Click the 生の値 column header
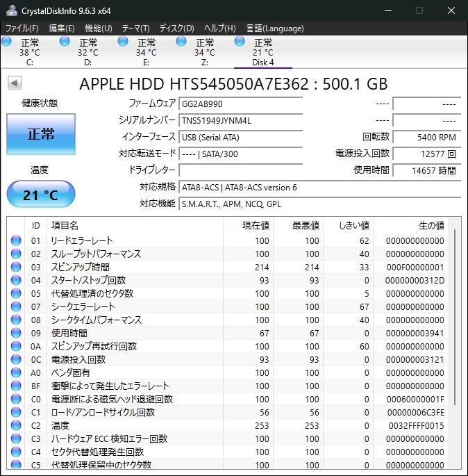 click(410, 225)
